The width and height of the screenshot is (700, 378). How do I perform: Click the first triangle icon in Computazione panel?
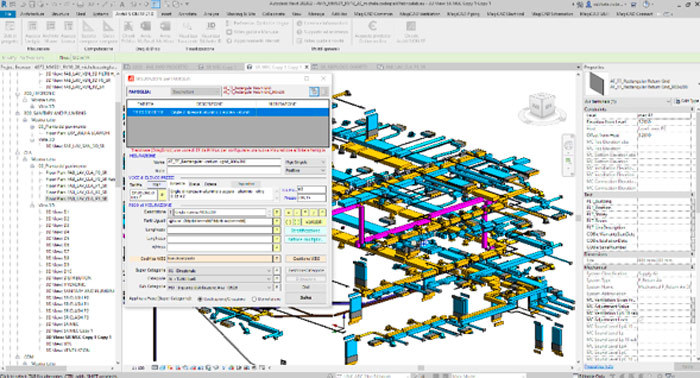click(x=88, y=27)
